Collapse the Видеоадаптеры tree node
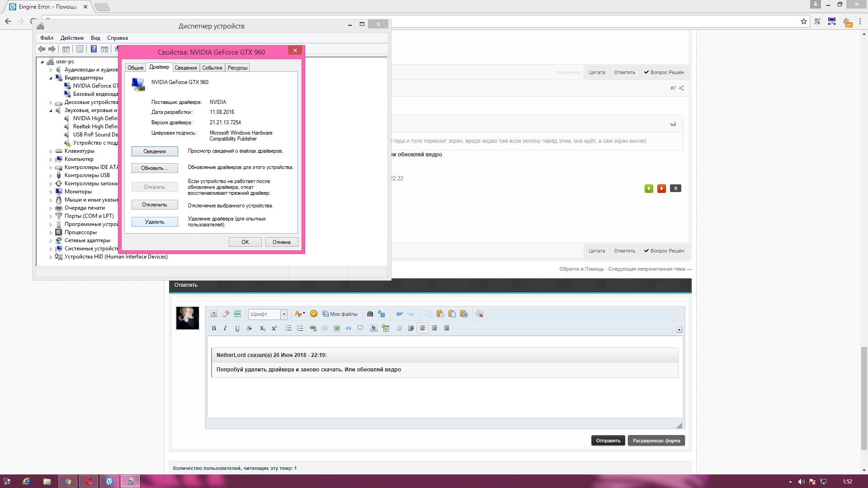Image resolution: width=868 pixels, height=488 pixels. pyautogui.click(x=51, y=78)
